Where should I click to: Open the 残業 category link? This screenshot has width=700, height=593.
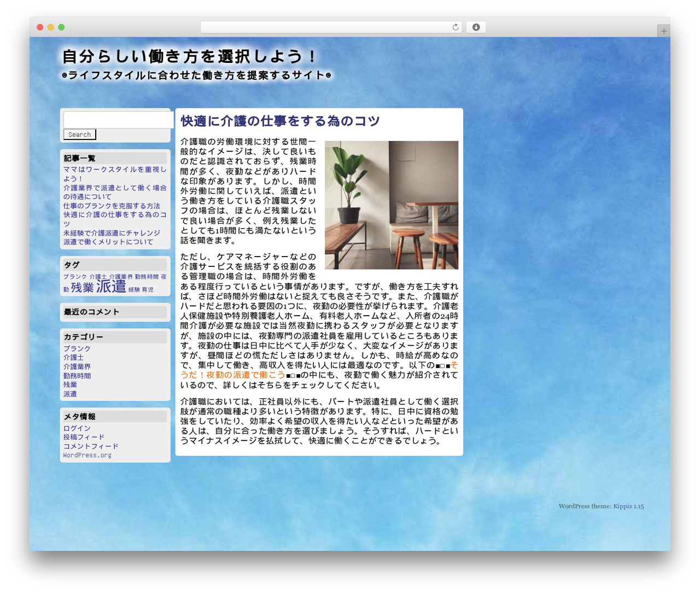(x=70, y=385)
